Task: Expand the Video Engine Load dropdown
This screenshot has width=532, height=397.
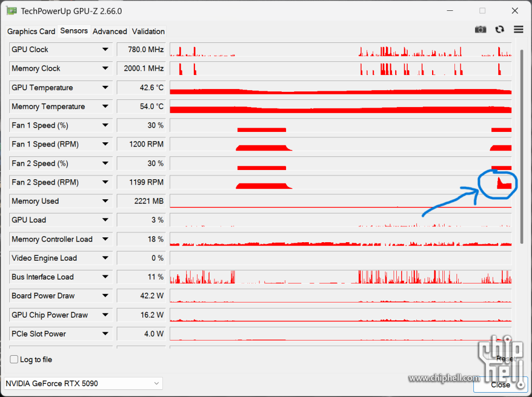Action: tap(105, 258)
